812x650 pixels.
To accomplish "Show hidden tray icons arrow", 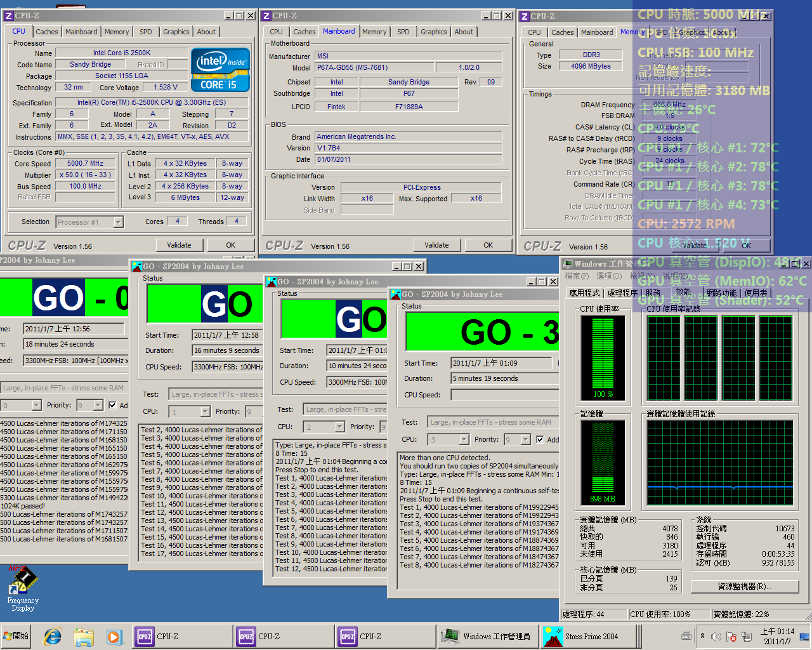I will (702, 635).
